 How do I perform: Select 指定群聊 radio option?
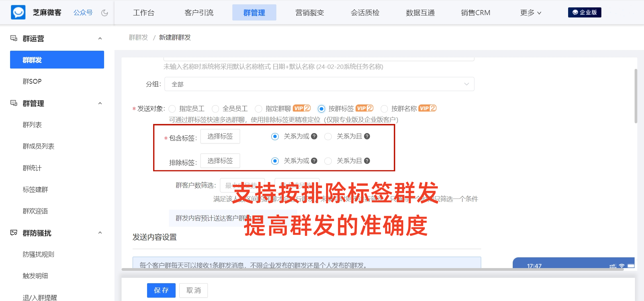pos(259,109)
